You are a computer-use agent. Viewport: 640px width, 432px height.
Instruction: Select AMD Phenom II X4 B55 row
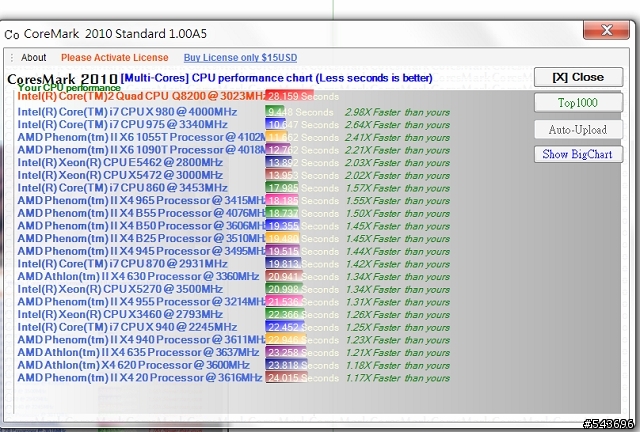pyautogui.click(x=141, y=213)
